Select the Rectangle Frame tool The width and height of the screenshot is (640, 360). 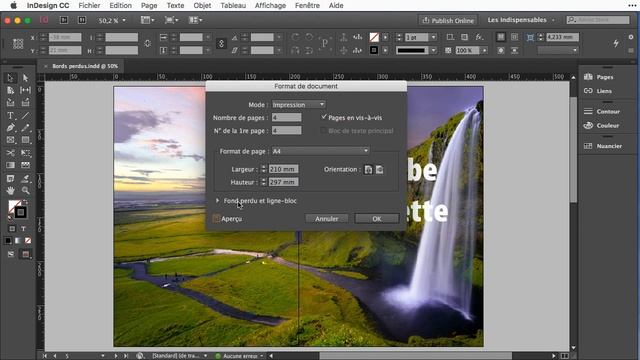(10, 140)
